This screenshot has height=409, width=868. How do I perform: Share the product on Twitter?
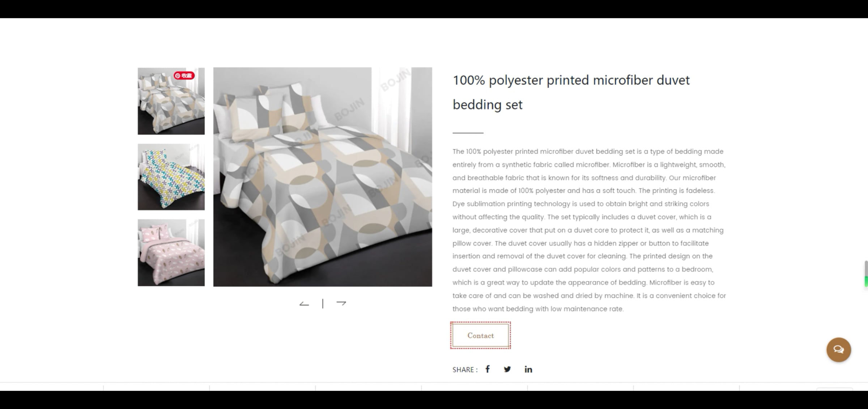pyautogui.click(x=507, y=369)
